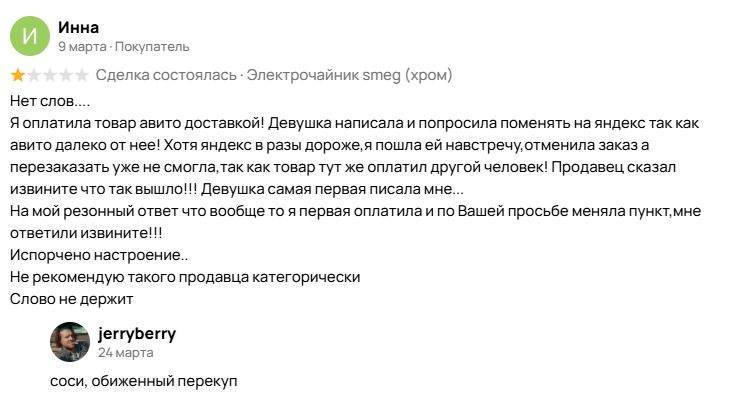Viewport: 744px width, 409px height.
Task: Click the Сделка состоялась status text
Action: click(166, 75)
